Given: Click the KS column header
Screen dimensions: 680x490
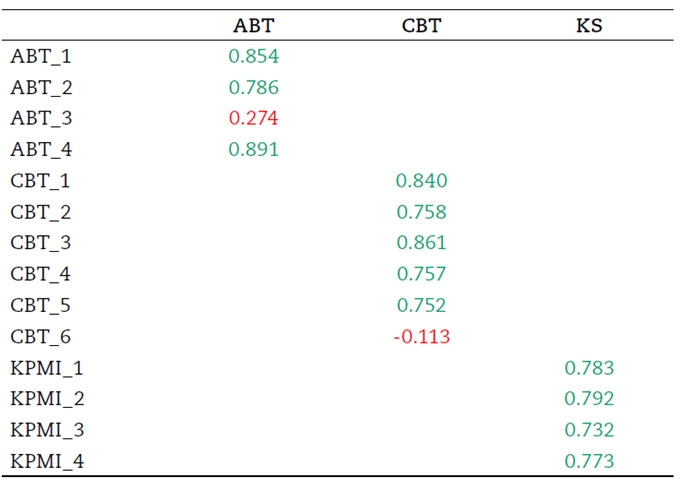Looking at the screenshot, I should pyautogui.click(x=589, y=26).
